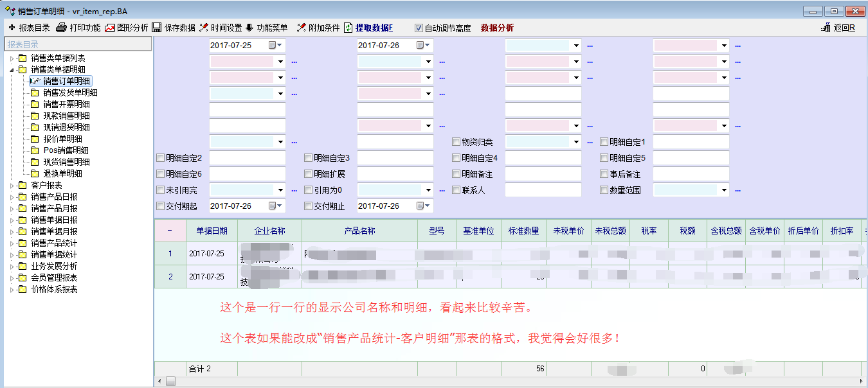
Task: Click 提取数据 refresh icon
Action: point(348,28)
